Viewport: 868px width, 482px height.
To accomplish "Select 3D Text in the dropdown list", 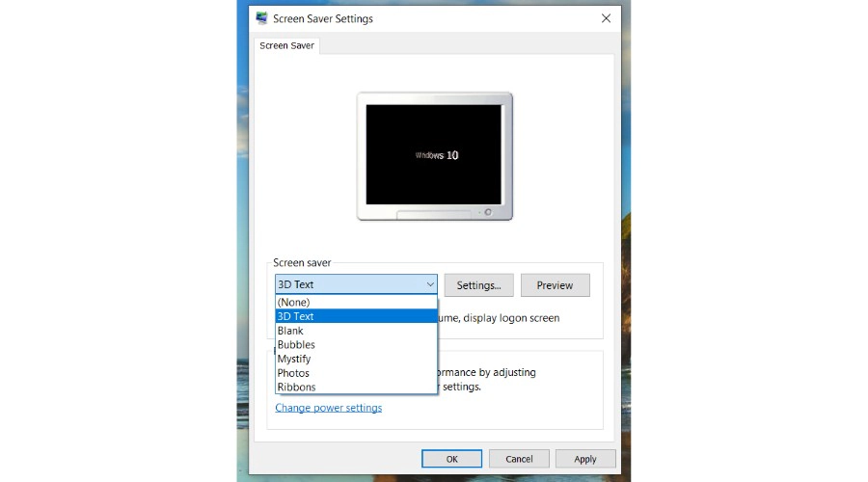I will [x=356, y=316].
